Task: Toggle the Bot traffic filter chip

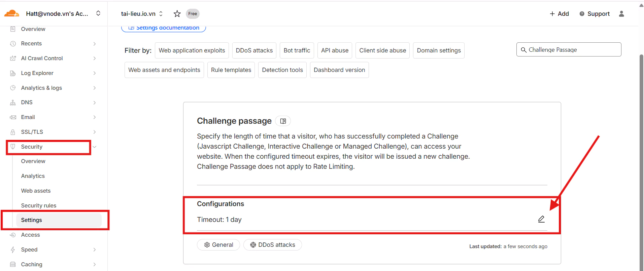Action: [x=297, y=50]
